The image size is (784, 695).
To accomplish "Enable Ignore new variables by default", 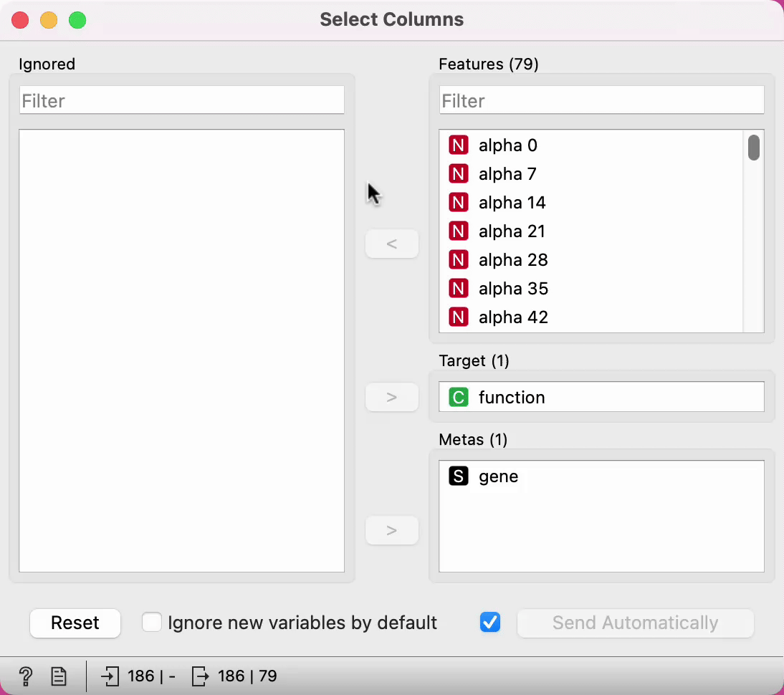I will [x=152, y=623].
